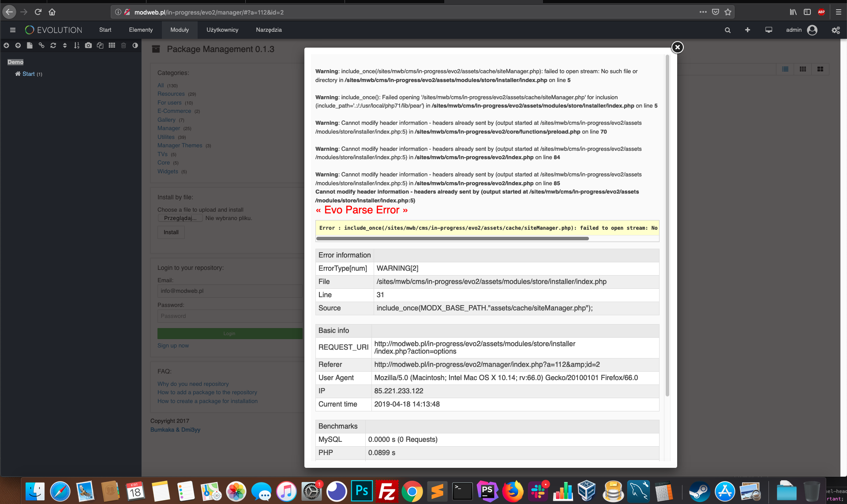Image resolution: width=847 pixels, height=504 pixels.
Task: Click the link icon in the sidebar toolbar
Action: point(41,45)
